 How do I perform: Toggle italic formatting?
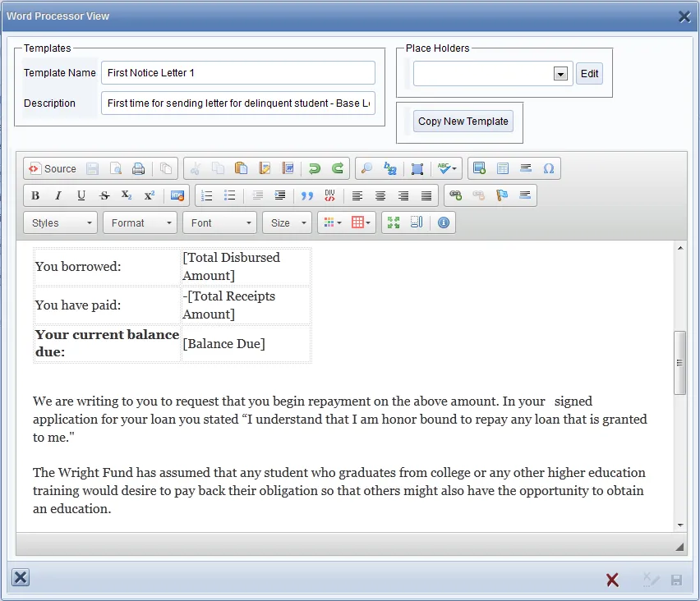tap(57, 195)
